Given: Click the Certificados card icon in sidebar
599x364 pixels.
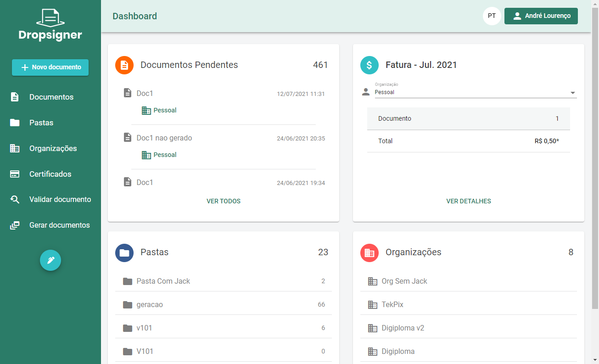Looking at the screenshot, I should pos(15,174).
